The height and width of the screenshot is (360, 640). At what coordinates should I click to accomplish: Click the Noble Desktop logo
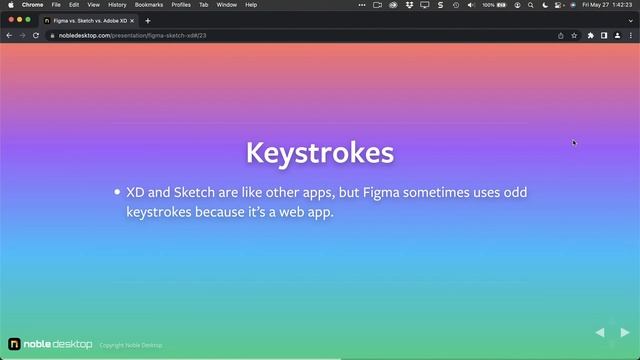point(50,344)
